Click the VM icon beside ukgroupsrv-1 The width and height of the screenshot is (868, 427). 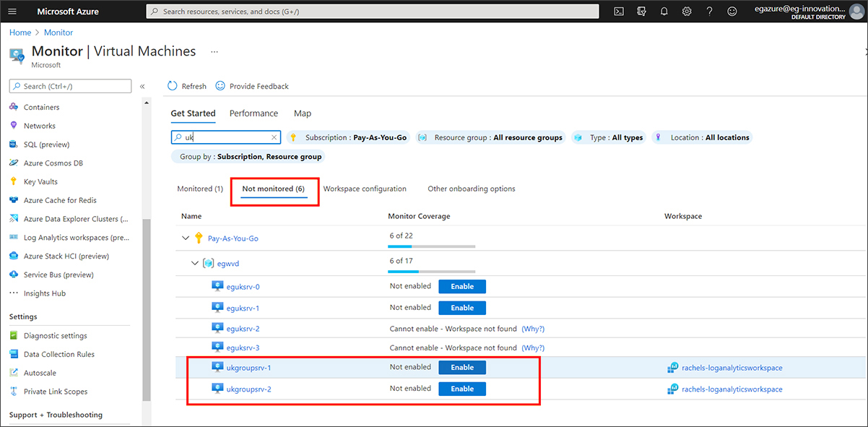[217, 367]
